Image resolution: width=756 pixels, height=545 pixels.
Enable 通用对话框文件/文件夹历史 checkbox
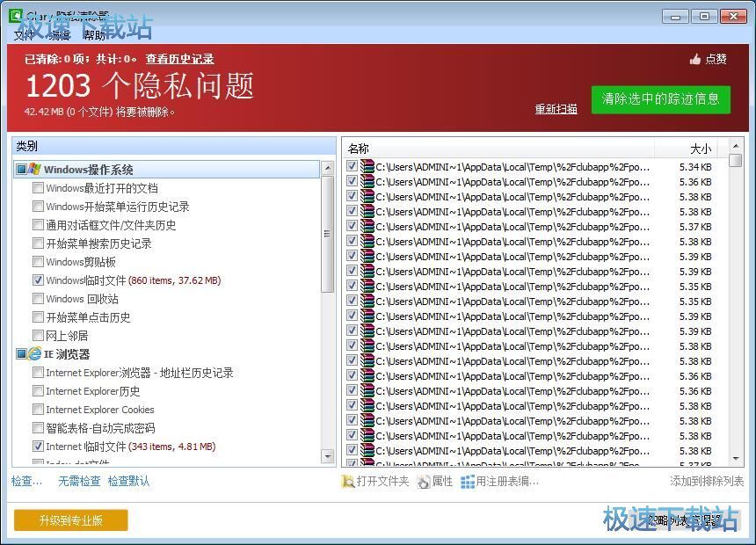(38, 225)
